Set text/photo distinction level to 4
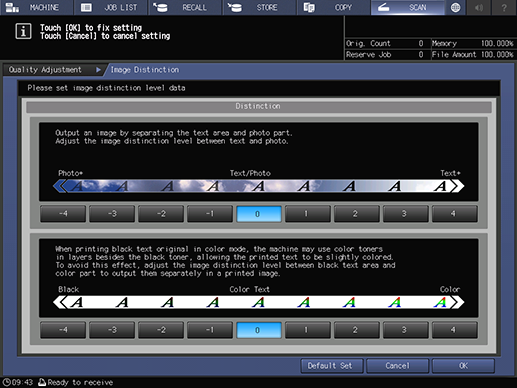517x388 pixels. pyautogui.click(x=455, y=214)
